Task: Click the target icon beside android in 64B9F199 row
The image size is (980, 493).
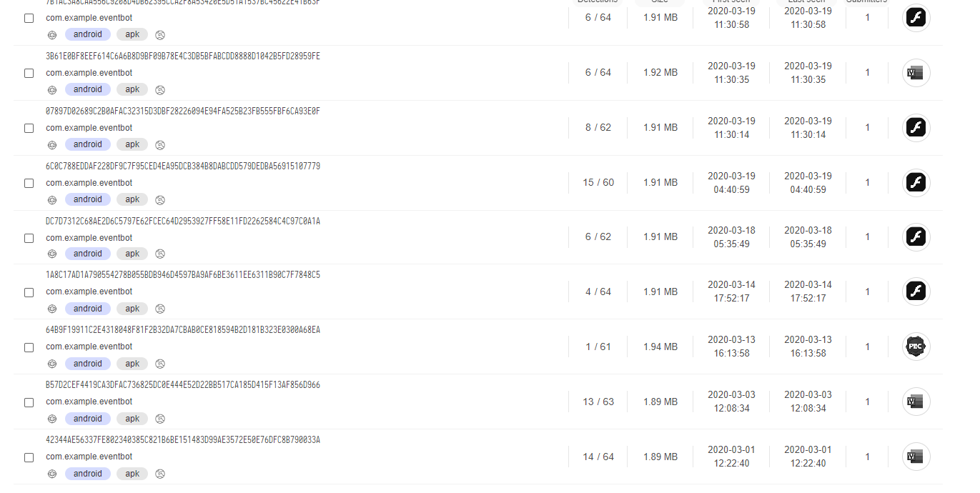Action: 52,364
